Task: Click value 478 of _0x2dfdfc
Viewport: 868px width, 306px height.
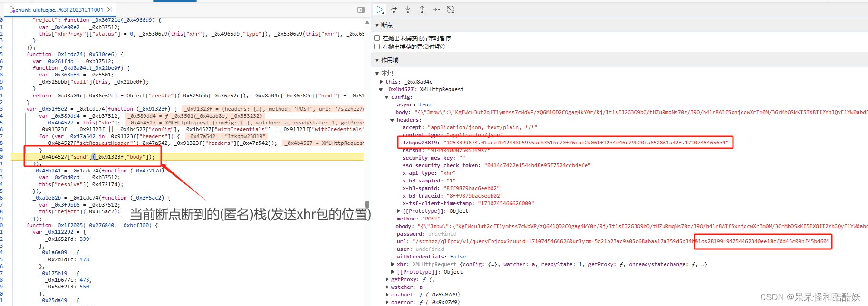Action: click(84, 259)
